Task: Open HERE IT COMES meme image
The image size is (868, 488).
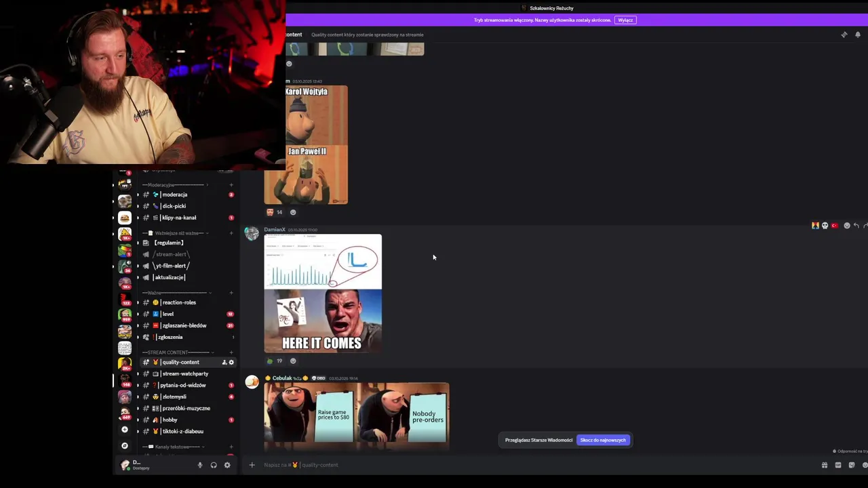Action: [323, 293]
